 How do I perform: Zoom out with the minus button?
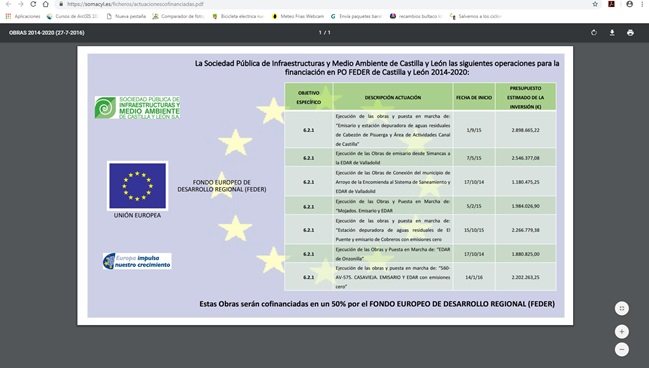[622, 349]
